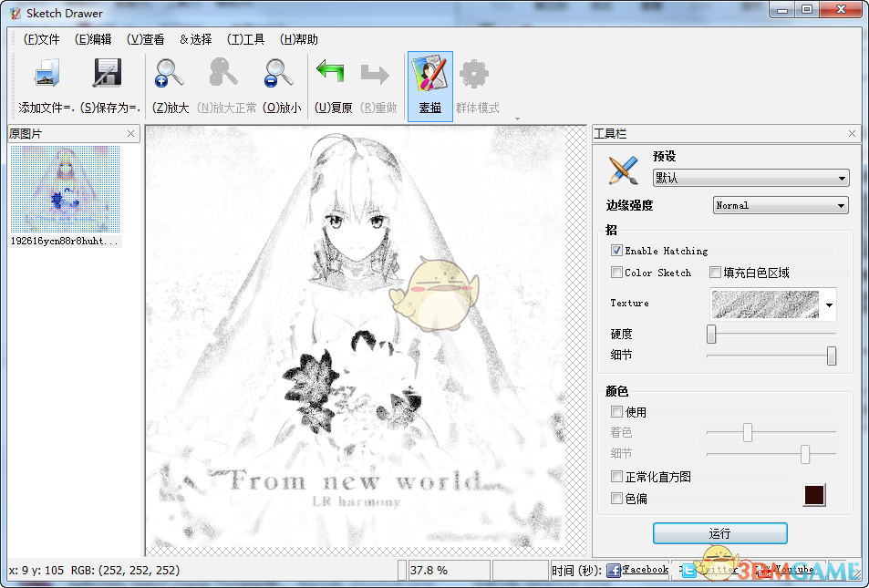
Task: Check the 使用 color checkbox
Action: (x=616, y=412)
